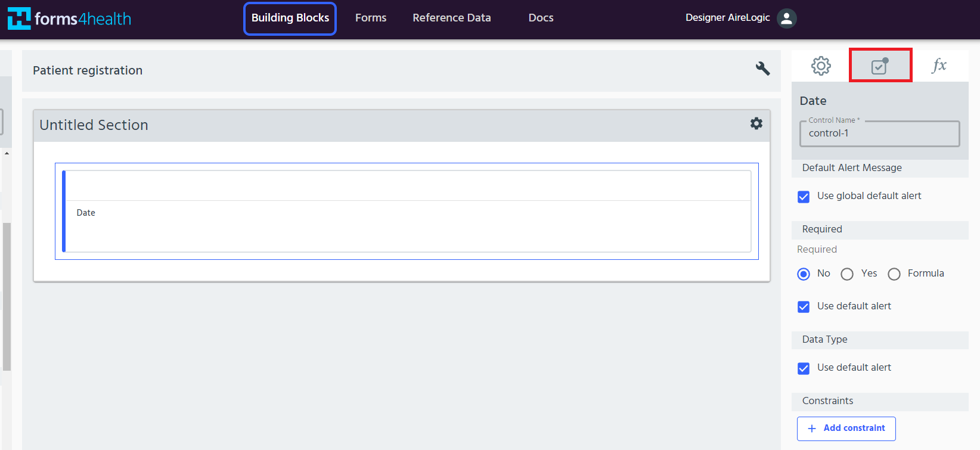Screen dimensions: 980x450
Task: Click the forms4health logo
Action: tap(69, 18)
